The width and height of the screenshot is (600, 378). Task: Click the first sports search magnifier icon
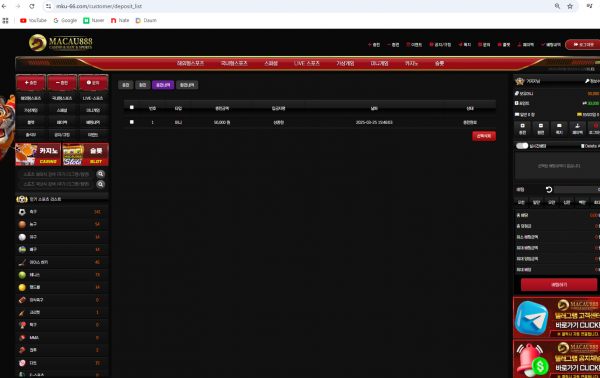pos(101,174)
